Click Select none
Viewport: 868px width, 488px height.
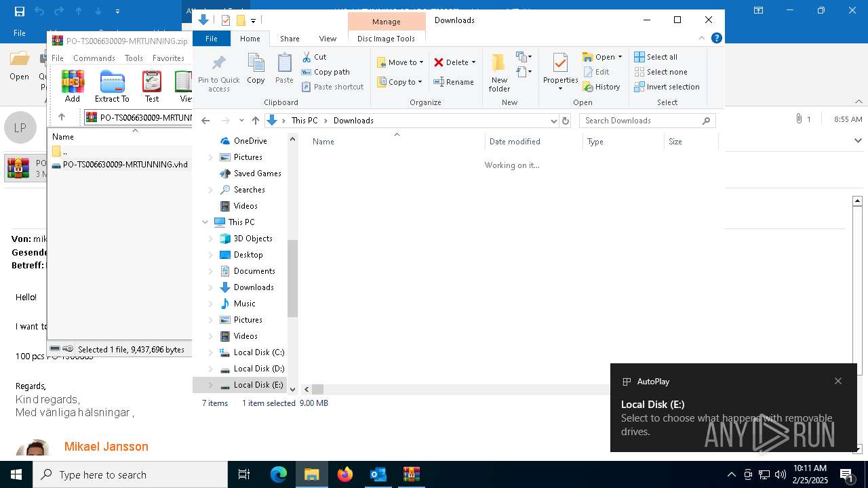(x=660, y=72)
